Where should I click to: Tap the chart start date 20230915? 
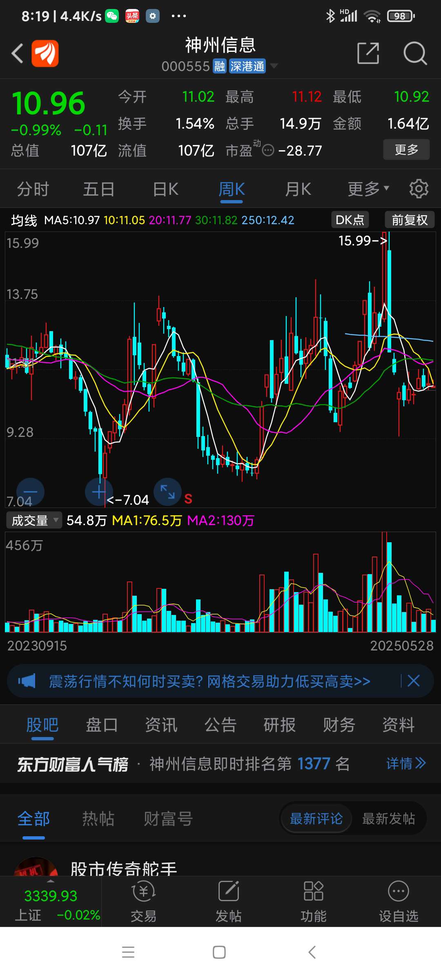click(37, 646)
